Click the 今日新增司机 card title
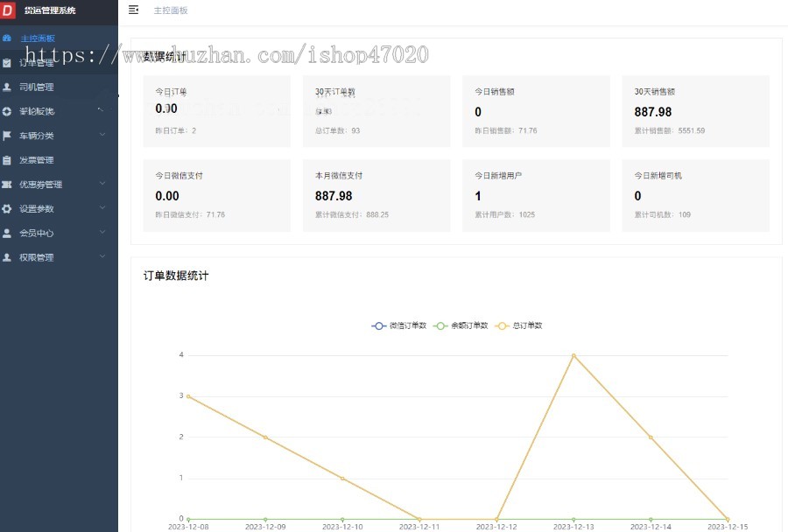The width and height of the screenshot is (788, 532). click(658, 176)
